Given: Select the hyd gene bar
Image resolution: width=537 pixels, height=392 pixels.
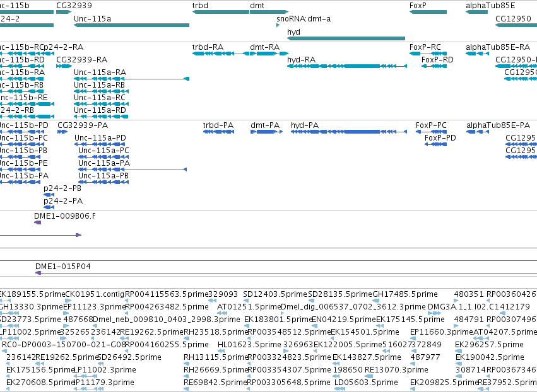Looking at the screenshot, I should click(346, 38).
